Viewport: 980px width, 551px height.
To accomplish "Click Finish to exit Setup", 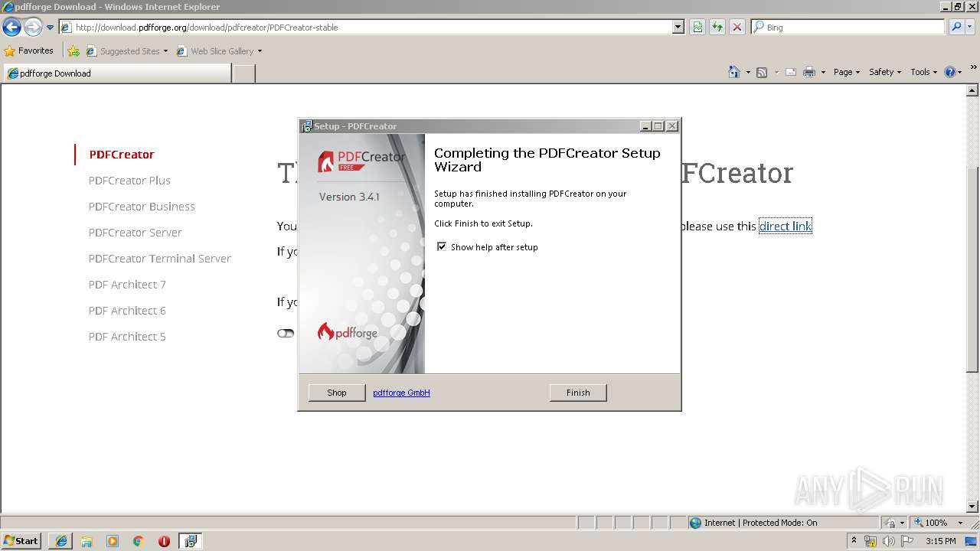I will pos(578,393).
